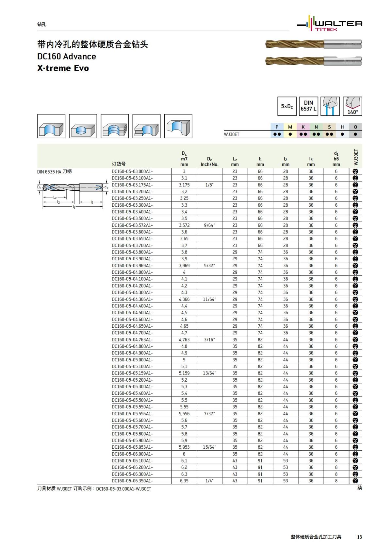Click the availability icon for DC160-05-04.366A1-

355,299
